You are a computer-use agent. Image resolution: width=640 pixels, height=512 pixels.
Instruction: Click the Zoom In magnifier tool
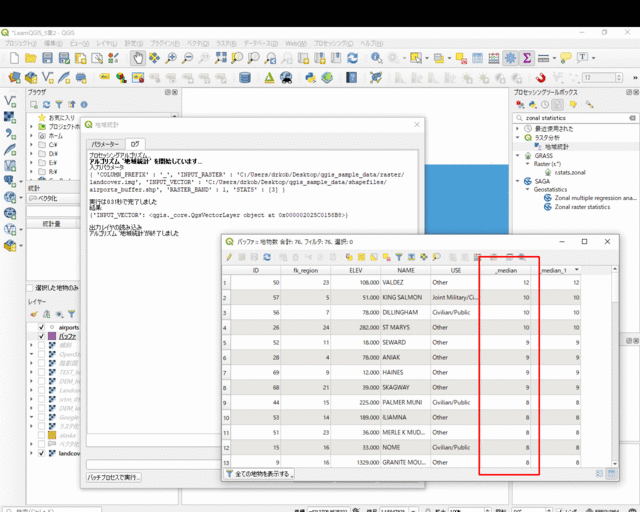(171, 58)
